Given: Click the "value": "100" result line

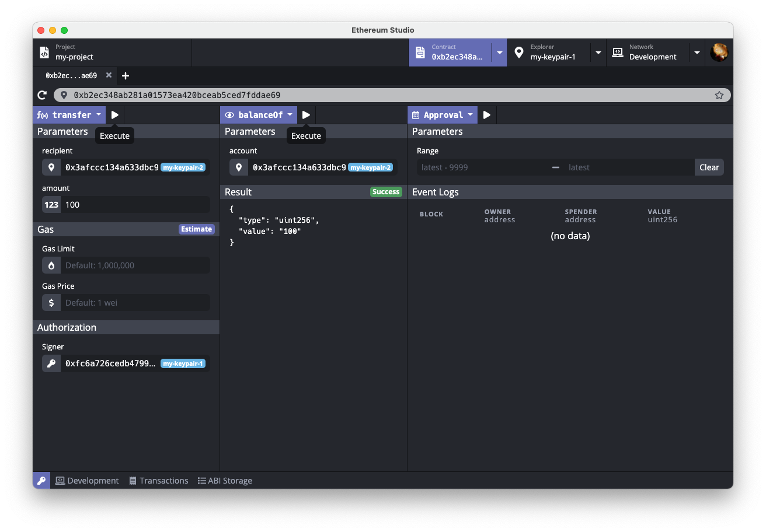Looking at the screenshot, I should click(270, 232).
